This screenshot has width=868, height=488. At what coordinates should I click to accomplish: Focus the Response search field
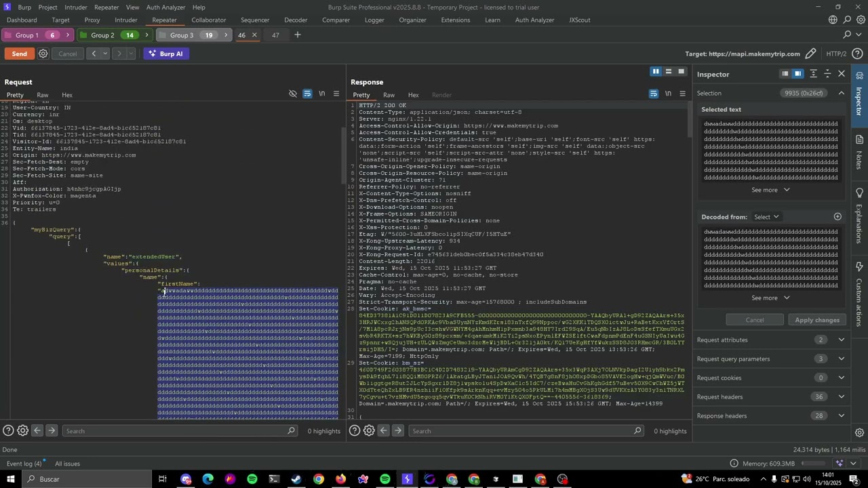pos(526,431)
